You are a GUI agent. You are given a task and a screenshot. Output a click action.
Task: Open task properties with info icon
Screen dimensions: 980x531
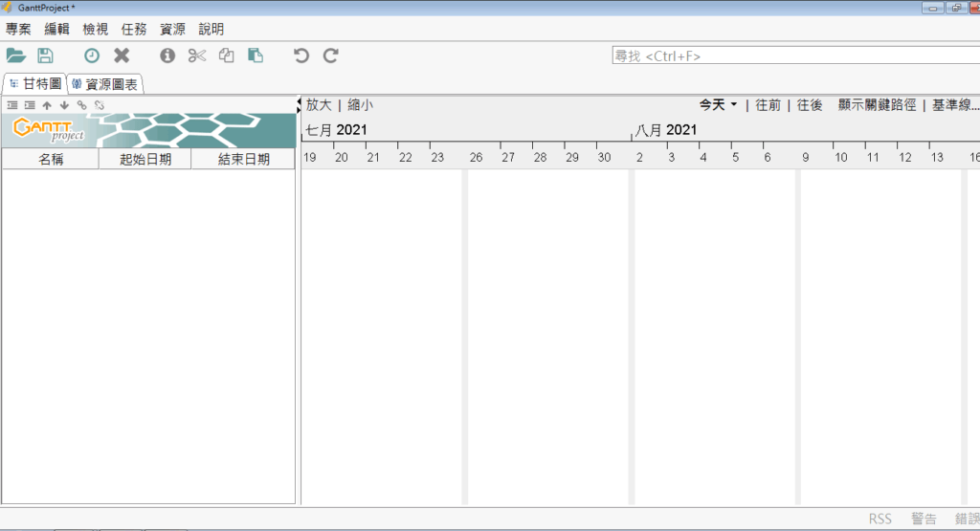(167, 55)
